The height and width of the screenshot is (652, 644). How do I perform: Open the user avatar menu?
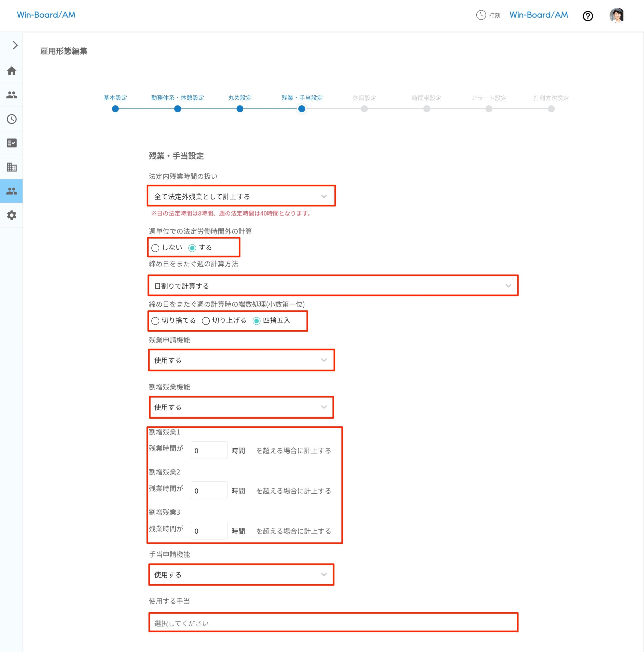click(x=616, y=16)
